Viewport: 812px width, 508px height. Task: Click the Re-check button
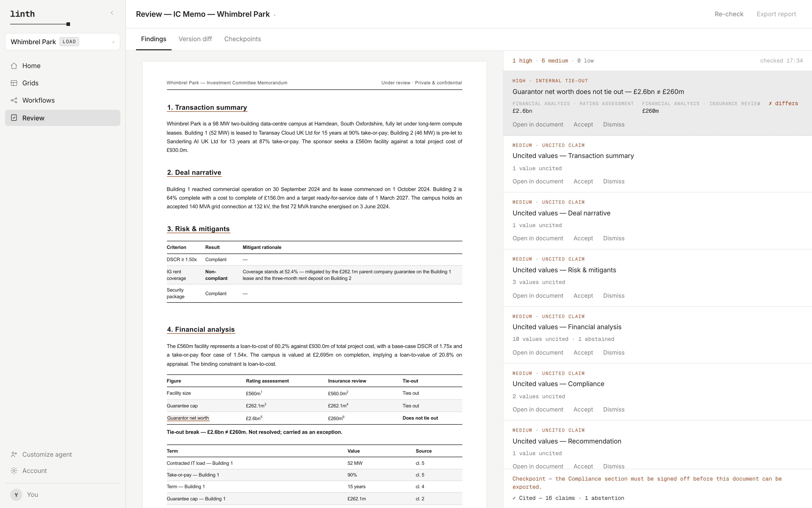[x=729, y=14]
